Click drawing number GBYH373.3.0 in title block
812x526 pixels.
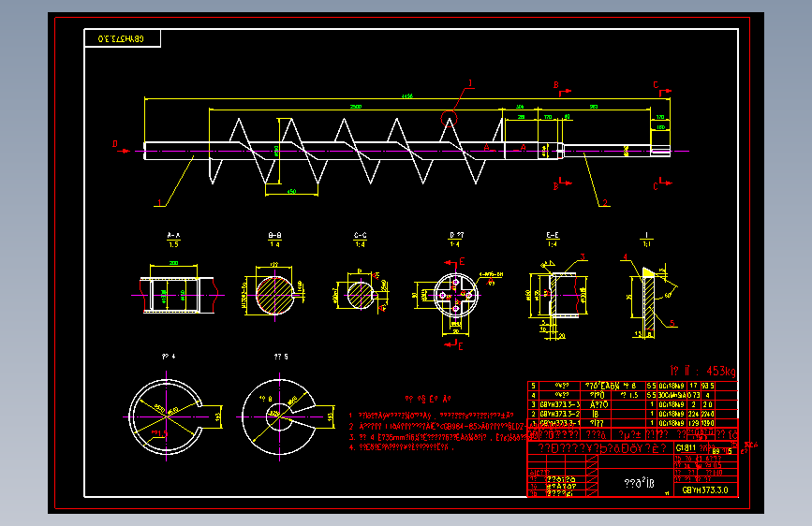coord(705,489)
